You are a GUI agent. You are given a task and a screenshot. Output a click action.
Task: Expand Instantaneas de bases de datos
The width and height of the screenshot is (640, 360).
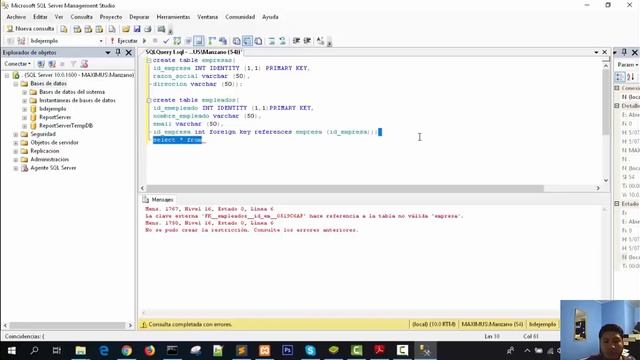(24, 100)
